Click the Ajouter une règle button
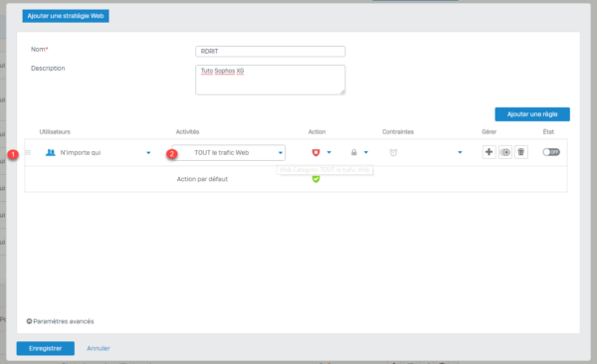This screenshot has height=364, width=597. [532, 114]
